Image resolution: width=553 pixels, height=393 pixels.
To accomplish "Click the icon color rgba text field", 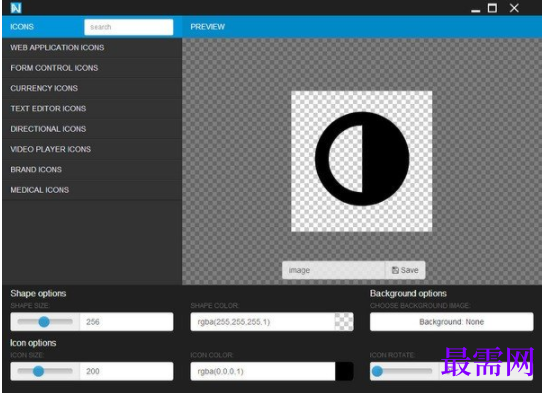I will (263, 371).
